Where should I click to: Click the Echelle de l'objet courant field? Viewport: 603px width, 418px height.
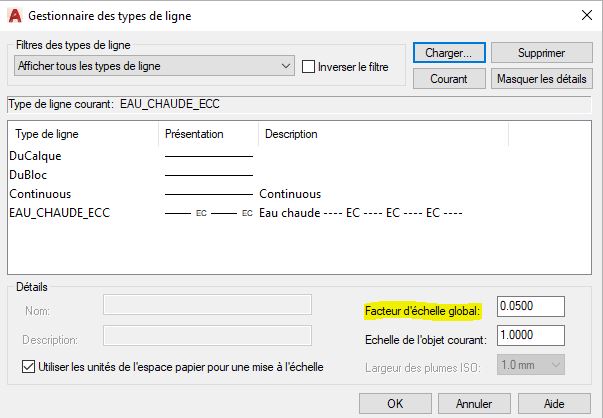click(531, 336)
